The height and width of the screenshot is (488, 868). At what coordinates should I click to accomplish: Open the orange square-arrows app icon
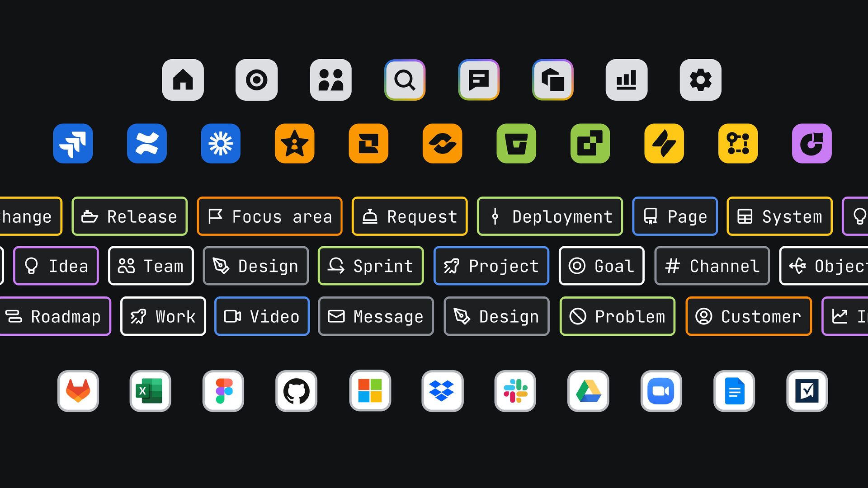pyautogui.click(x=368, y=144)
